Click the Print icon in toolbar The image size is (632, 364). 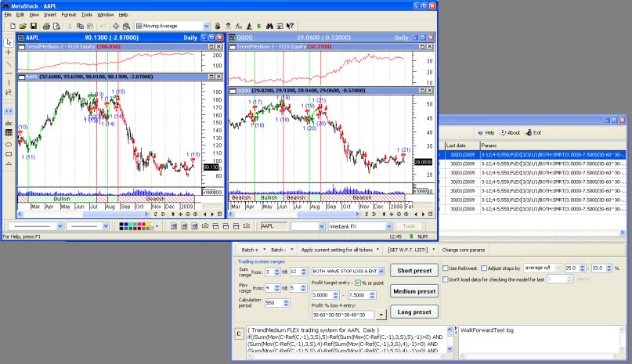(46, 26)
